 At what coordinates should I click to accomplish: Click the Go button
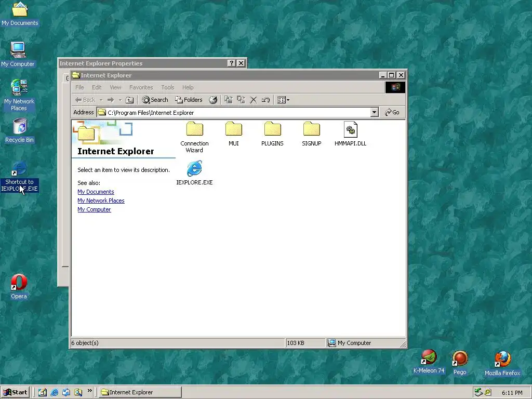tap(392, 112)
